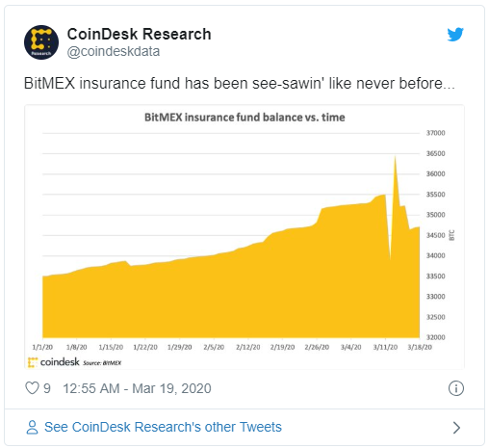This screenshot has height=448, width=489.
Task: Click the CoinDesk Research profile avatar
Action: (x=41, y=42)
